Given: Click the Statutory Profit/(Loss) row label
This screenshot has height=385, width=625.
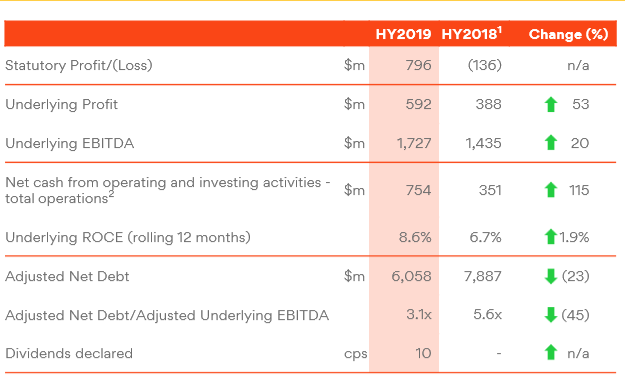Looking at the screenshot, I should (x=79, y=65).
